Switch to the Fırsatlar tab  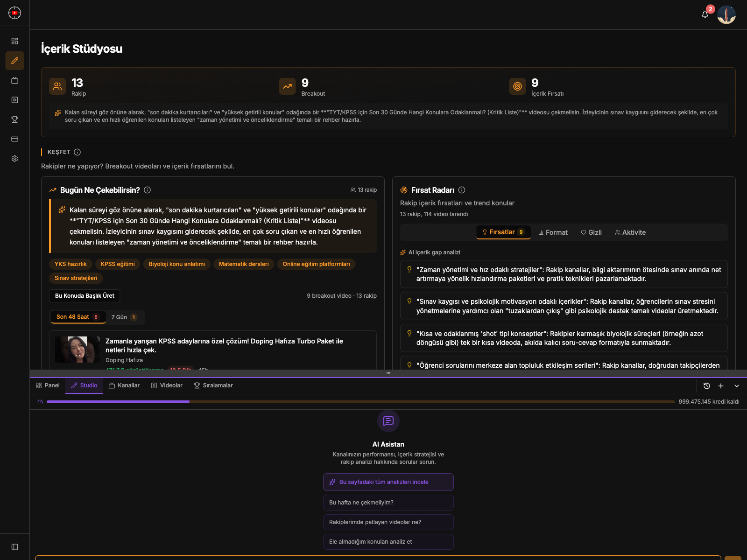pos(503,232)
